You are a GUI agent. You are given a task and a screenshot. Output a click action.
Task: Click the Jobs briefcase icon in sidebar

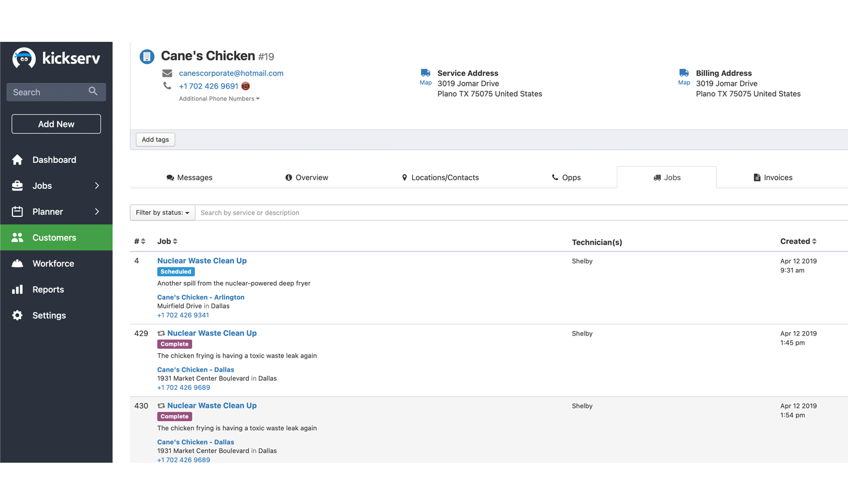click(18, 185)
